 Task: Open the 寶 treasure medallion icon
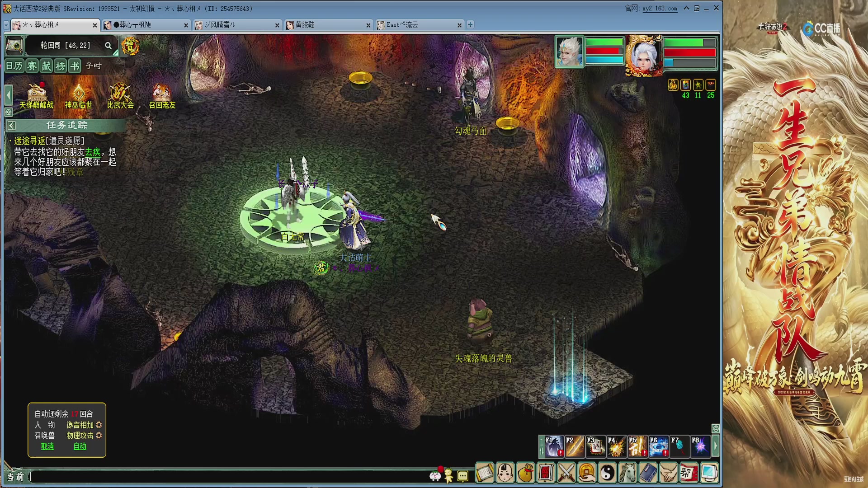[x=130, y=46]
